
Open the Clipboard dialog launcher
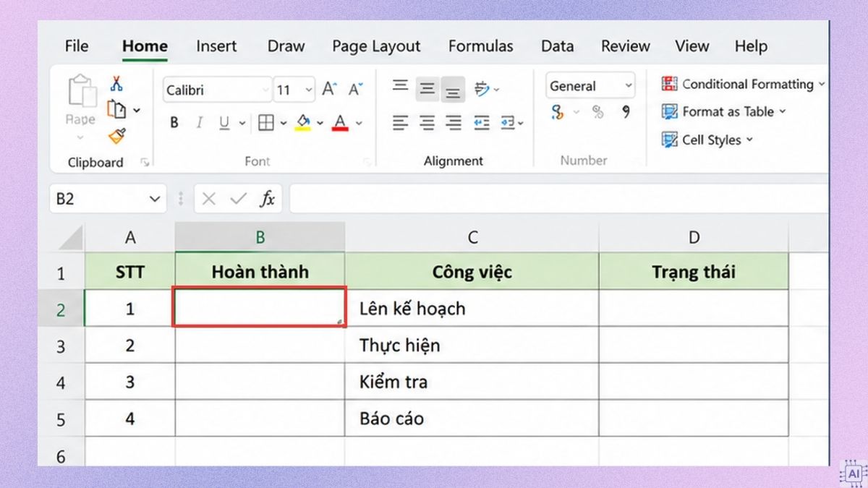click(145, 163)
